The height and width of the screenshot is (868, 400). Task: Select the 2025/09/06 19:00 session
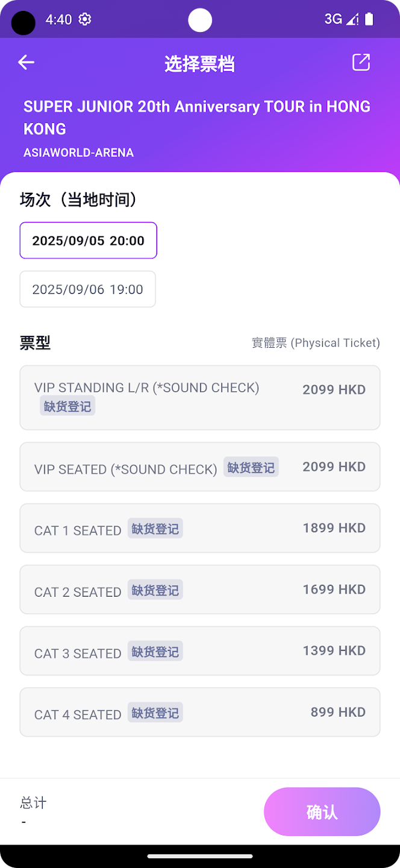click(x=88, y=289)
